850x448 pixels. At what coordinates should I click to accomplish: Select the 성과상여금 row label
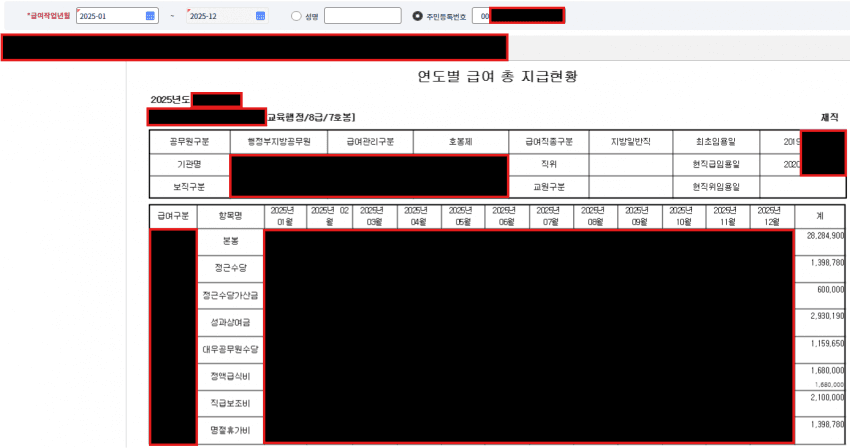(230, 323)
